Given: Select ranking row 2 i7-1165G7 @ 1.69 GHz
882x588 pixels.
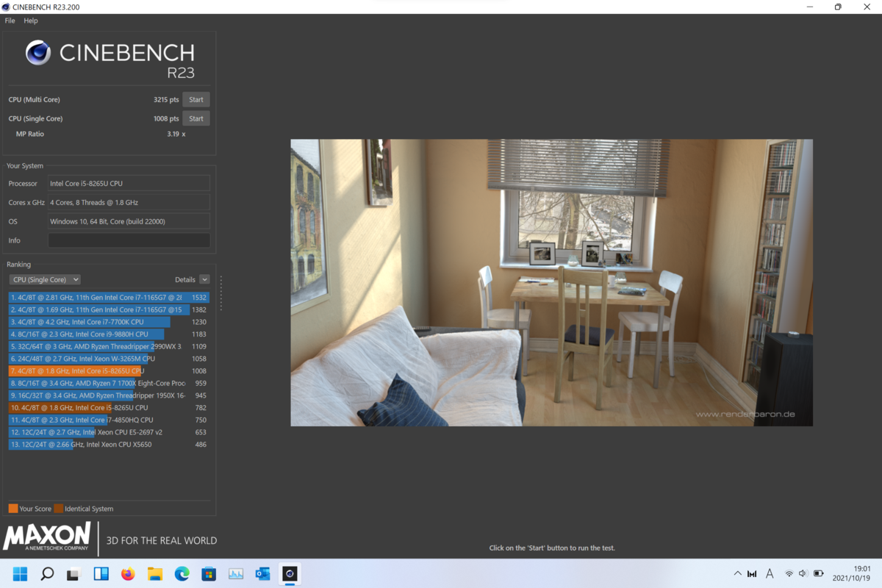Looking at the screenshot, I should tap(109, 310).
